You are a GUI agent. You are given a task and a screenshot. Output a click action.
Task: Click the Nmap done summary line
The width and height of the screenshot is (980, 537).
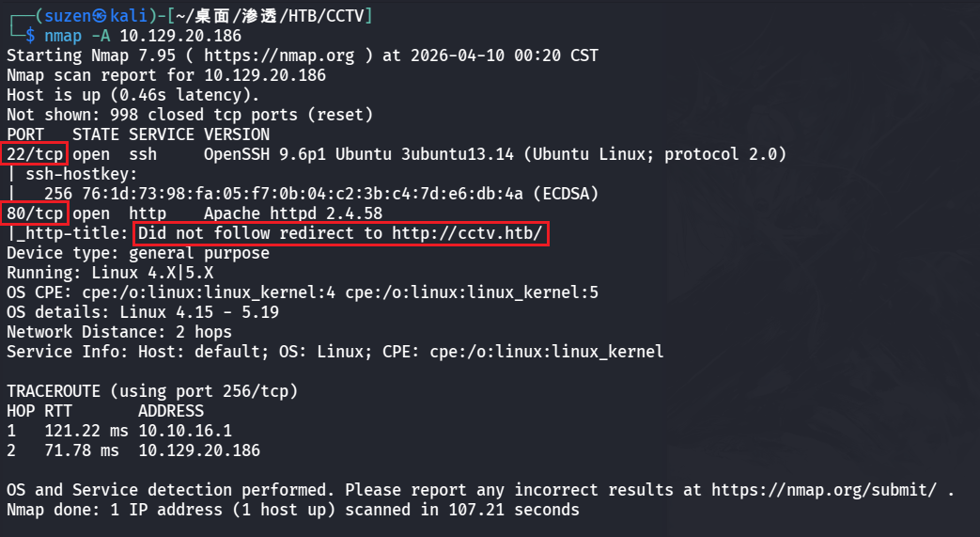[292, 510]
